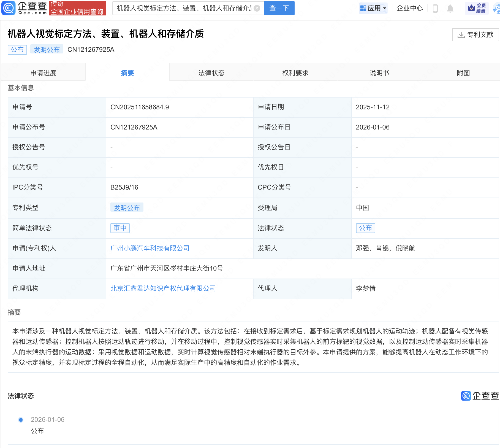The width and height of the screenshot is (500, 448).
Task: Click the 企业中心 menu item
Action: point(409,8)
